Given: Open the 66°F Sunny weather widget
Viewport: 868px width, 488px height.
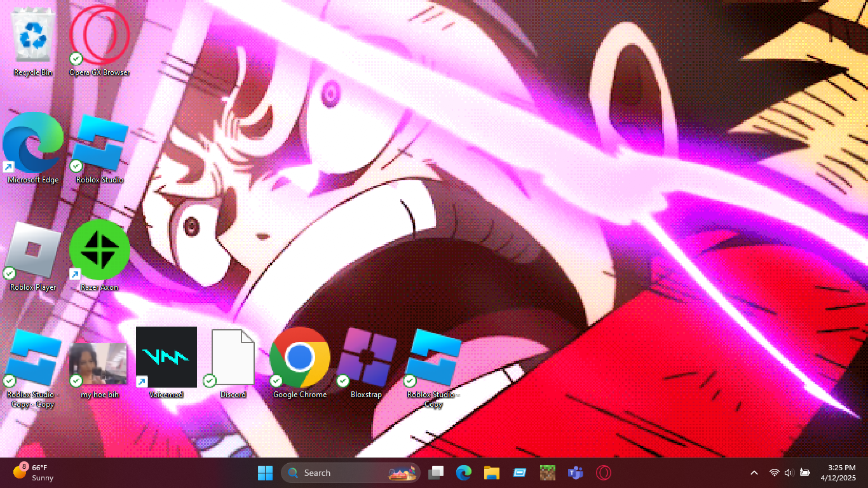Looking at the screenshot, I should point(34,473).
